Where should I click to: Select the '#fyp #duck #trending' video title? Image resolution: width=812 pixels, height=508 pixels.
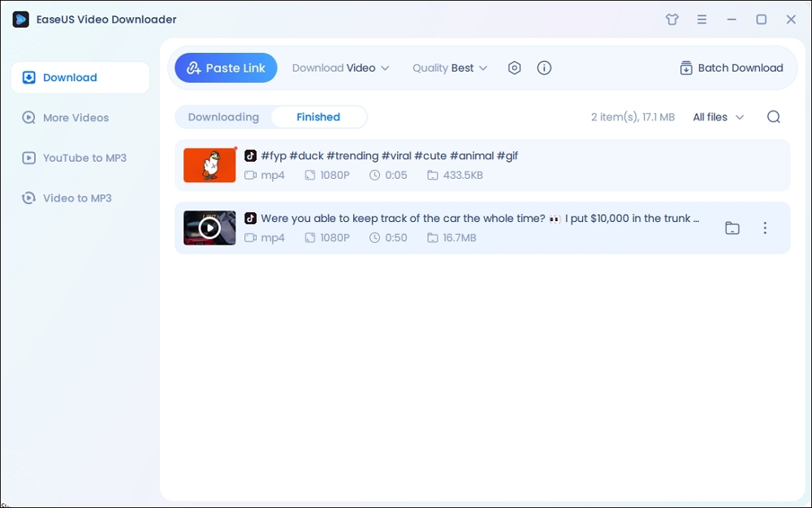coord(390,155)
